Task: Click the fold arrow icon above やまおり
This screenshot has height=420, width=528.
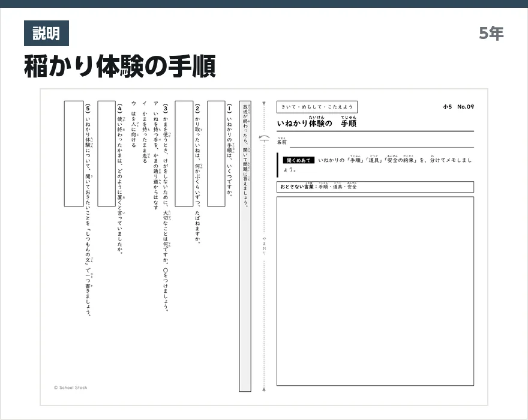Action: (x=264, y=138)
